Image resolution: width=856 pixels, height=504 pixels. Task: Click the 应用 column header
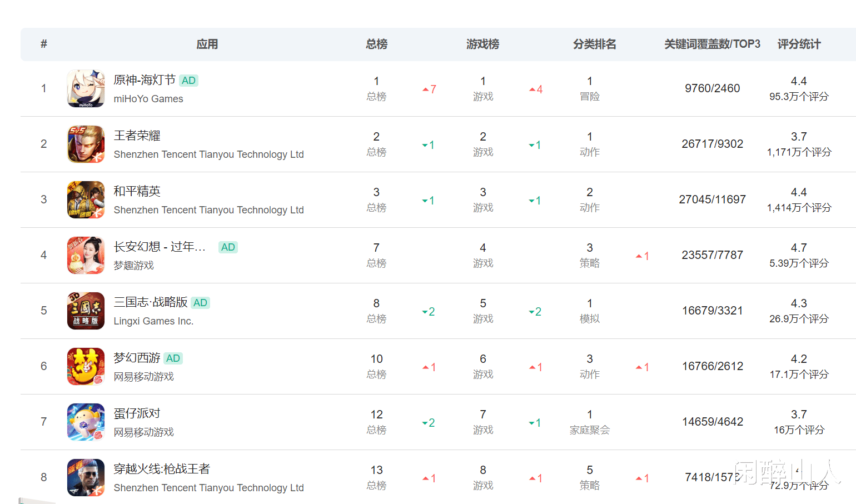pos(207,44)
